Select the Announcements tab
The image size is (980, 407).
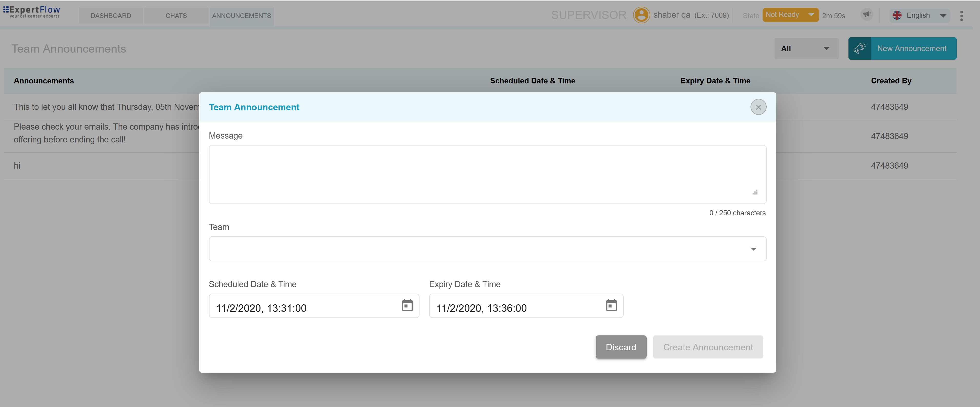tap(241, 16)
